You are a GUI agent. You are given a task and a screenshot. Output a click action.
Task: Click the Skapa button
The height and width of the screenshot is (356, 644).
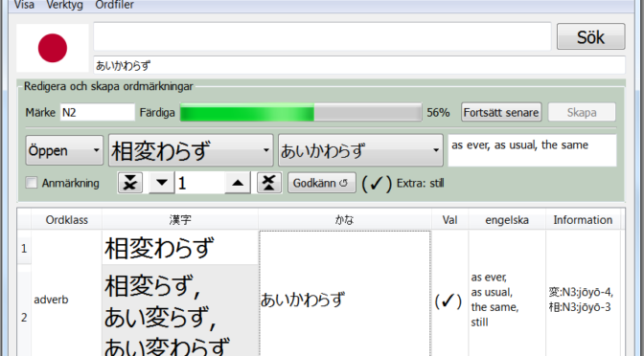(582, 112)
